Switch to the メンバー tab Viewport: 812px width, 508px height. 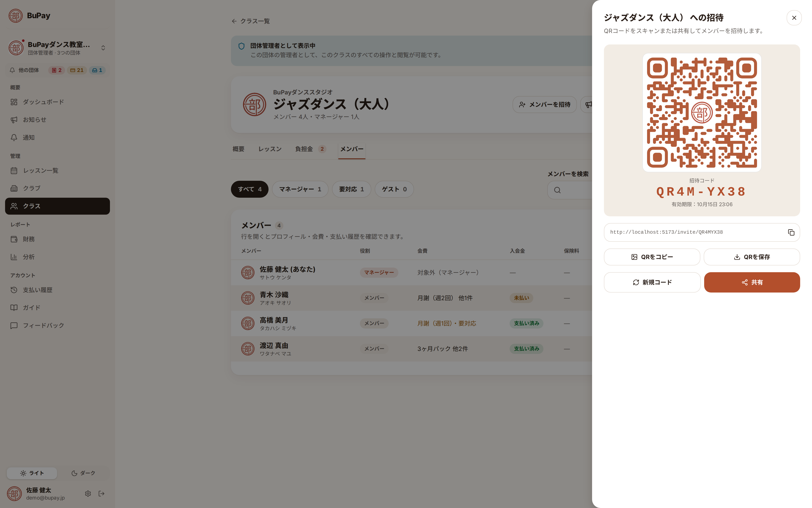(x=352, y=149)
